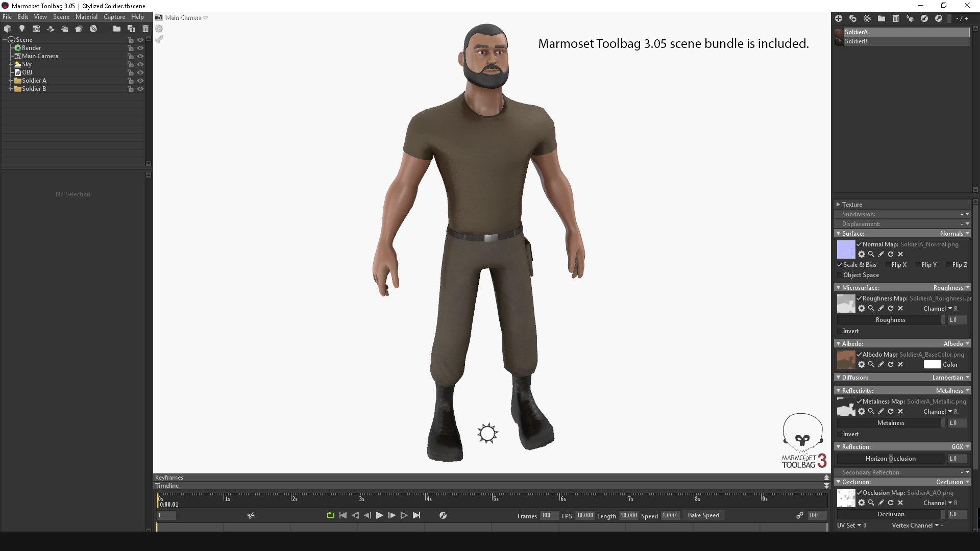Open the Scene menu
Image resolution: width=980 pixels, height=551 pixels.
[x=61, y=17]
